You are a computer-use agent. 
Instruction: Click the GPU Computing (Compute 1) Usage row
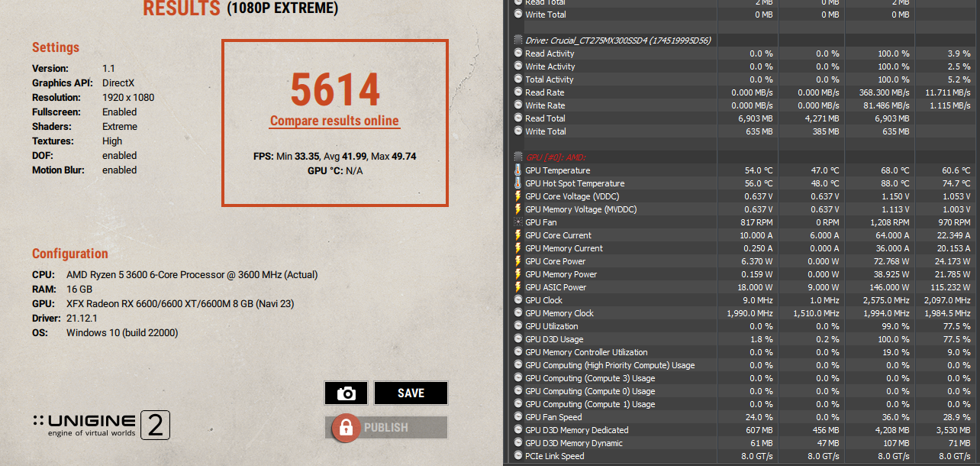[741, 404]
